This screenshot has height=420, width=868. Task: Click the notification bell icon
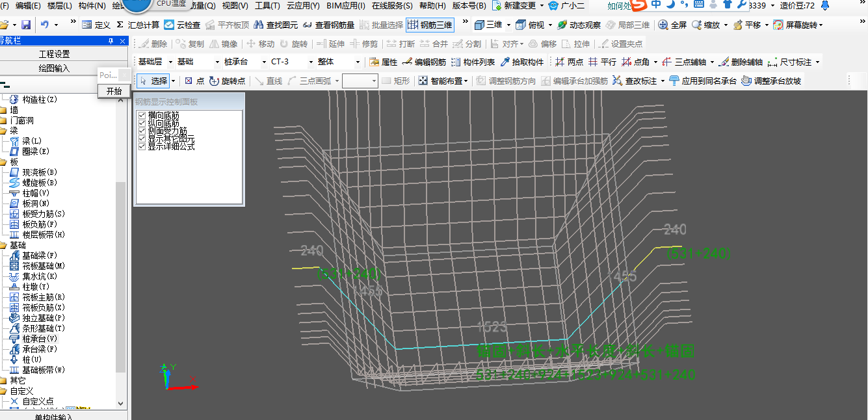point(824,6)
